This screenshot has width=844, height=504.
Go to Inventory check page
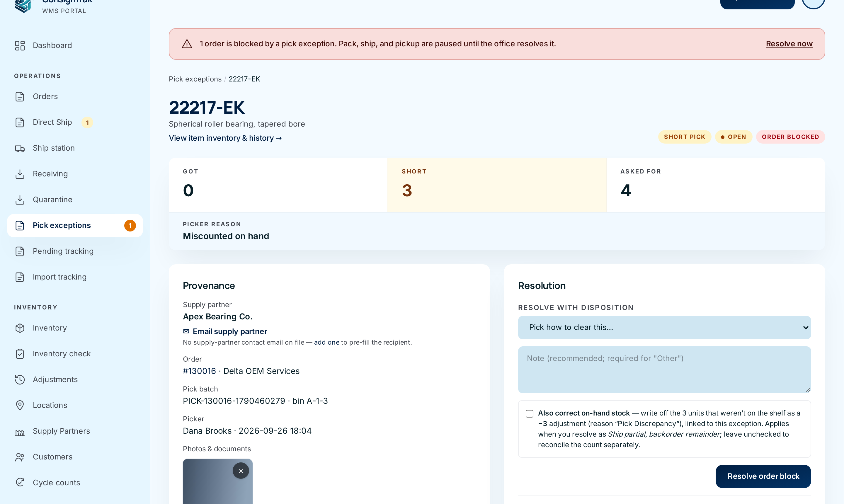[75, 354]
